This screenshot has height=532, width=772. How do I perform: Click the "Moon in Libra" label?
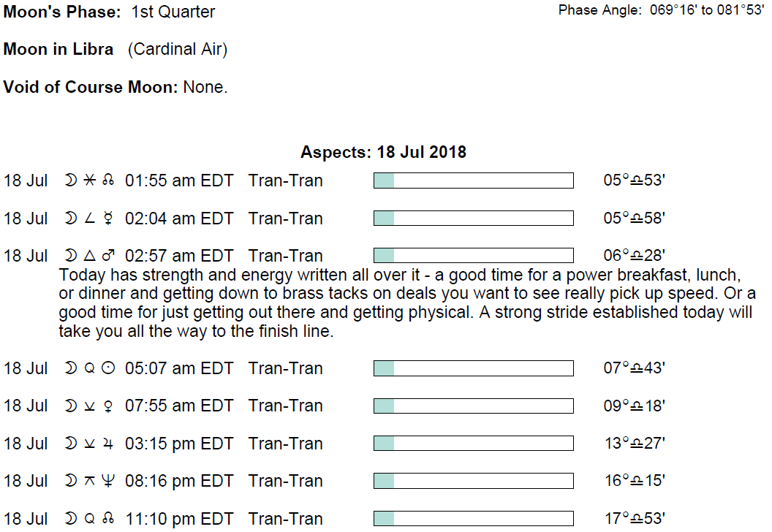58,50
